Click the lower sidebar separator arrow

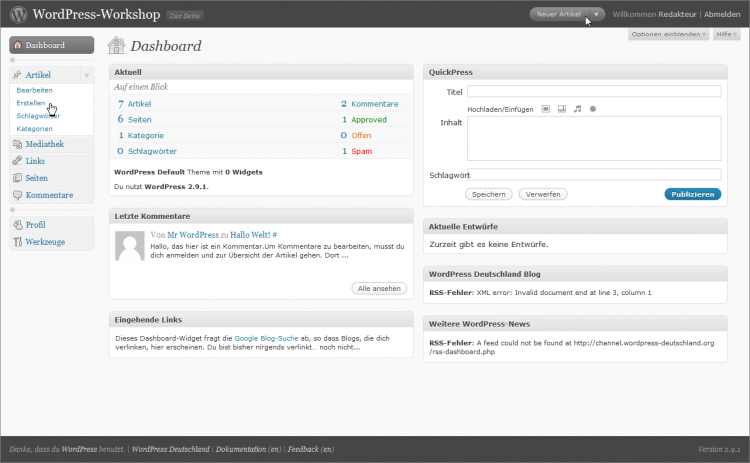(13, 209)
